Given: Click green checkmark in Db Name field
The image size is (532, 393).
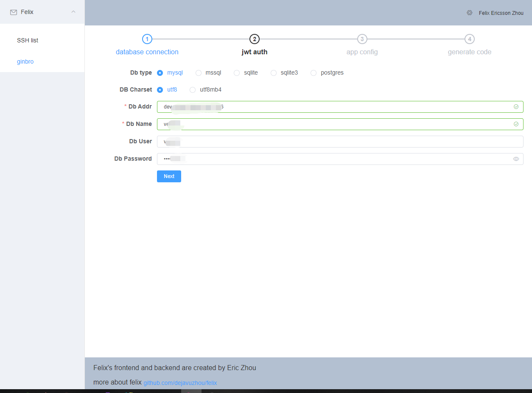Looking at the screenshot, I should pyautogui.click(x=516, y=124).
